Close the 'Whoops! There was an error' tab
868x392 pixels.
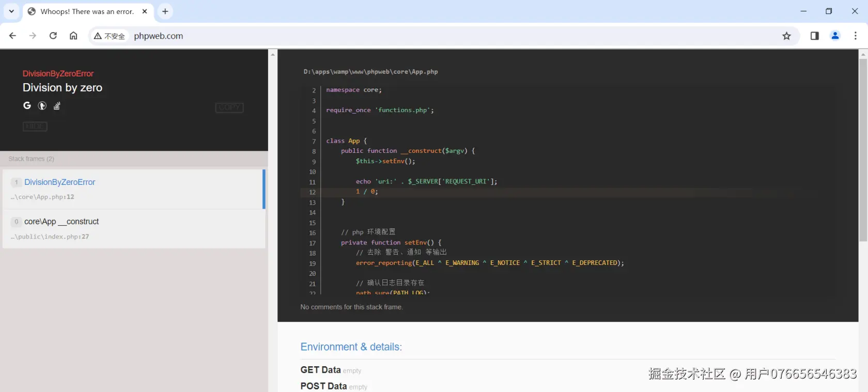(145, 11)
